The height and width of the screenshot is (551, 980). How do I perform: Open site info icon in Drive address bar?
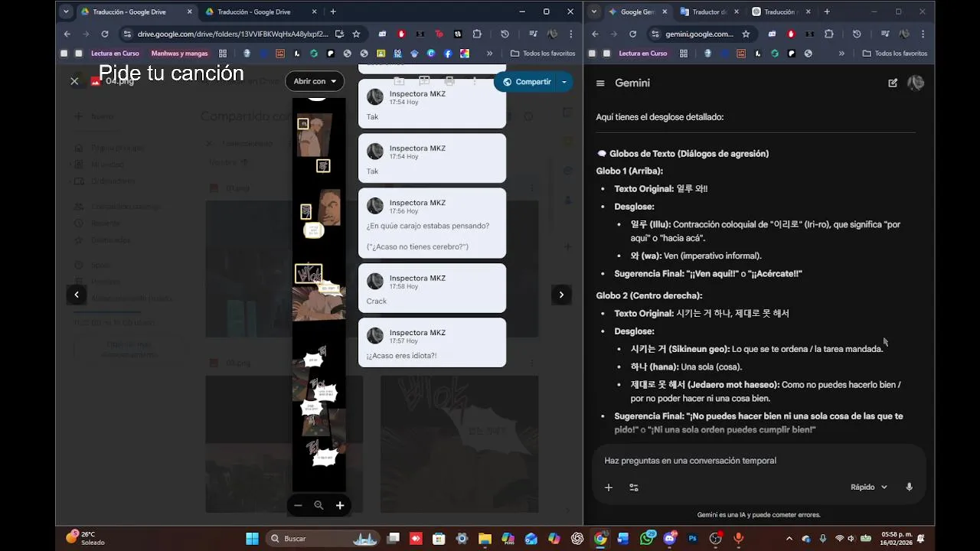click(x=127, y=34)
